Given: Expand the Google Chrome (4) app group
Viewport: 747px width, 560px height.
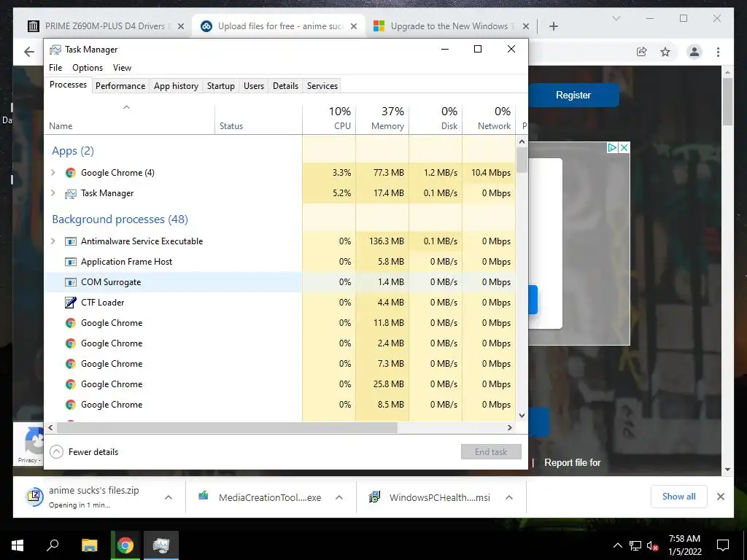Looking at the screenshot, I should pos(53,173).
